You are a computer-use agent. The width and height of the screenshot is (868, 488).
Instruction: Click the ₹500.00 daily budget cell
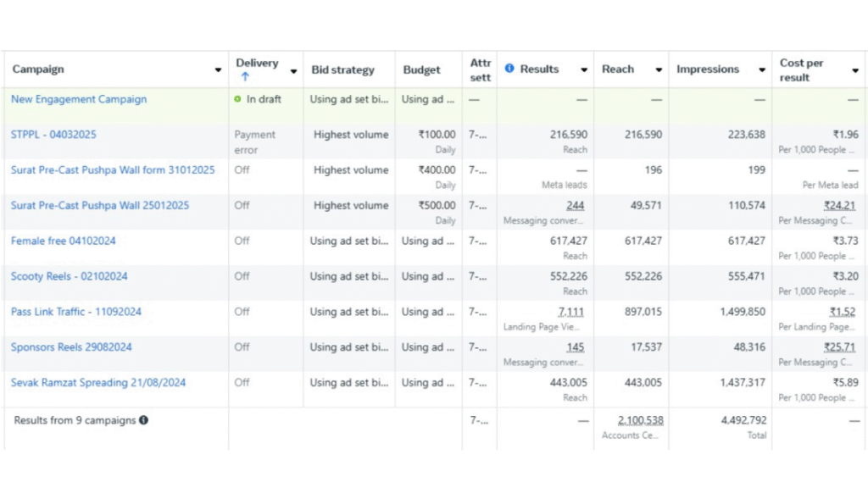pos(437,205)
